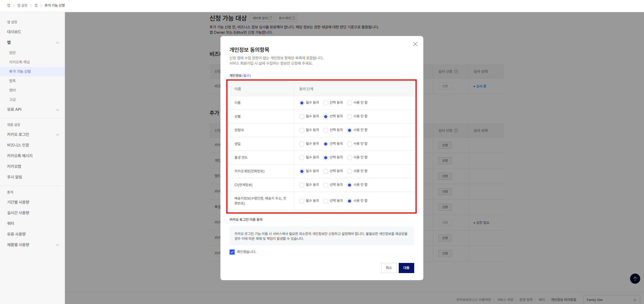The image size is (644, 304).
Task: Expand Family Site plus icon
Action: 635,300
